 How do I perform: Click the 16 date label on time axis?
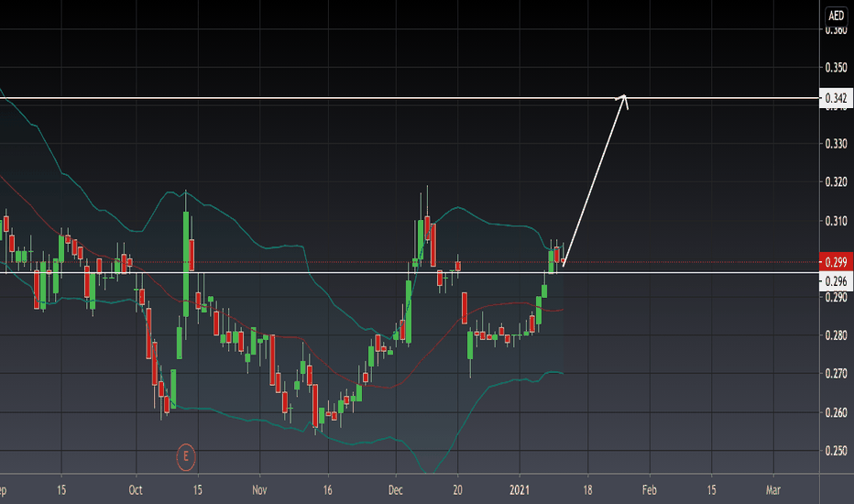coord(327,490)
